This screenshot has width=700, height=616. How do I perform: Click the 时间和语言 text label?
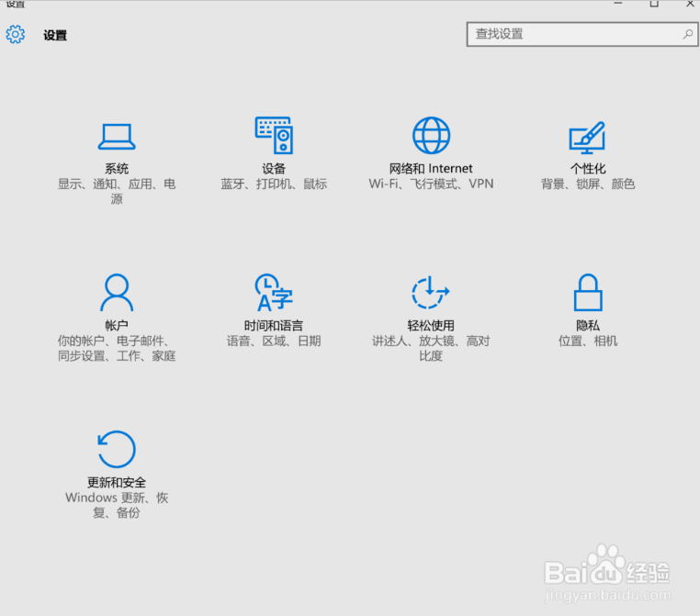[x=274, y=326]
